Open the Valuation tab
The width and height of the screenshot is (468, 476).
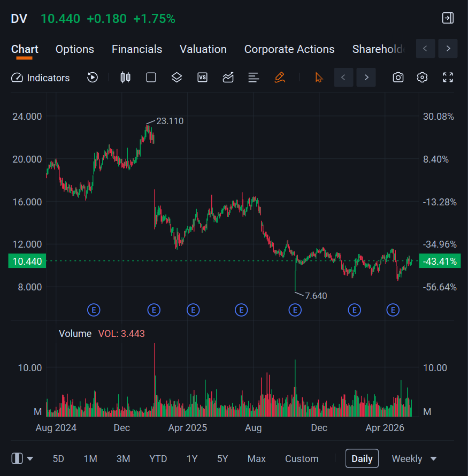203,49
